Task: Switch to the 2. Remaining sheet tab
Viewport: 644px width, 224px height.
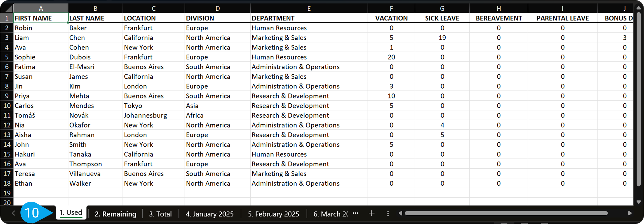Action: (115, 214)
